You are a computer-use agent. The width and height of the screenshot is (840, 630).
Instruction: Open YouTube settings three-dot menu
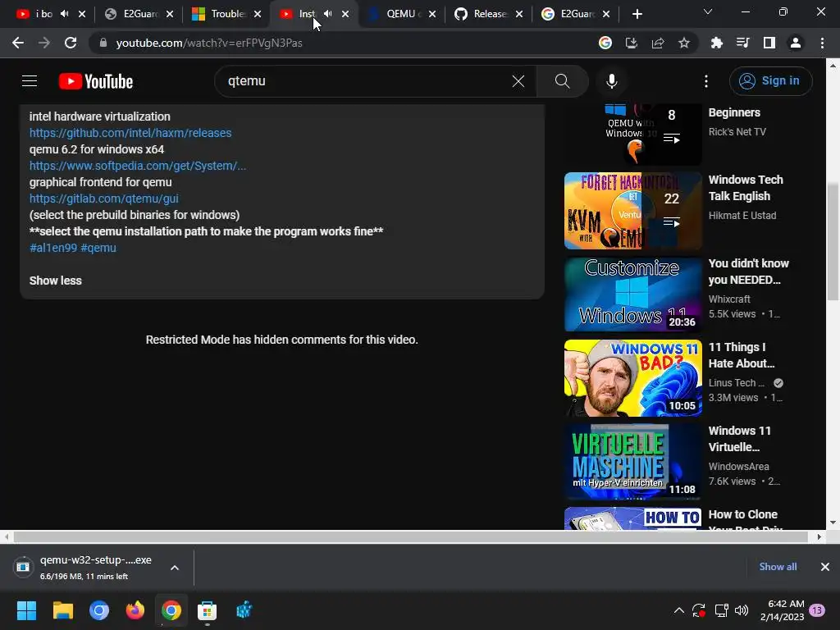(706, 81)
